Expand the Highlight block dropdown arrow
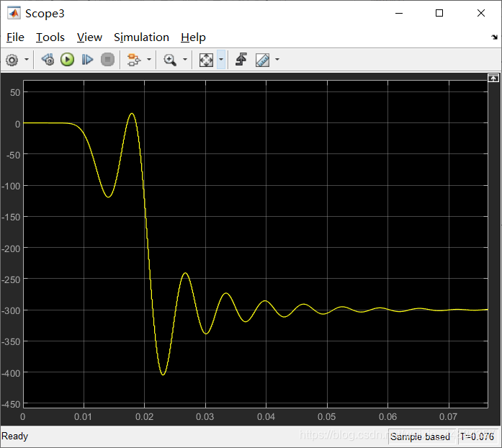502x448 pixels. (149, 60)
